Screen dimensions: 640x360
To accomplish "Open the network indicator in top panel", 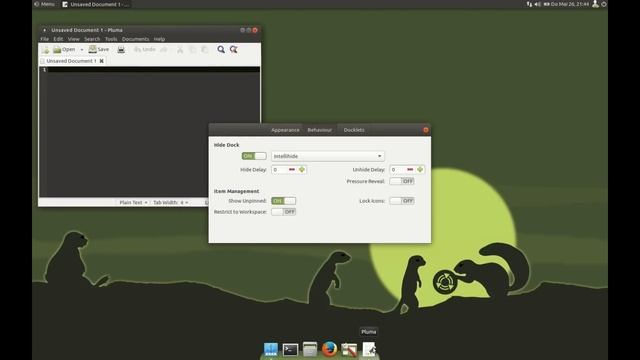I will coord(529,4).
